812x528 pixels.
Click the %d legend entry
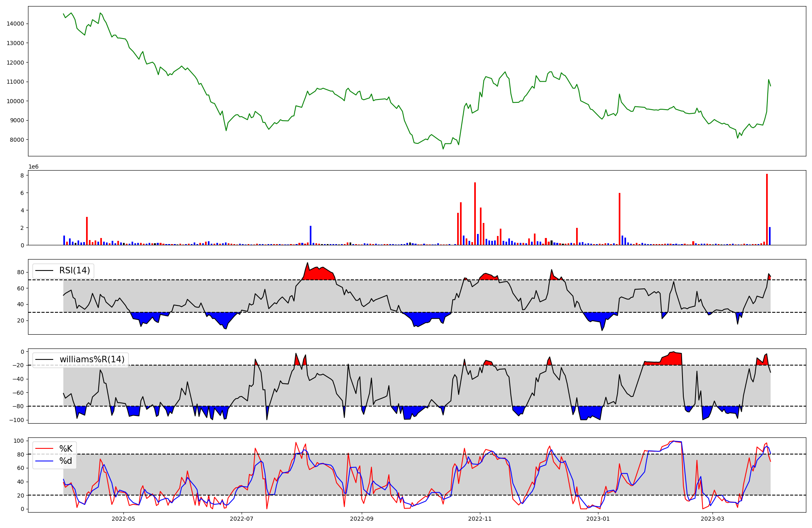[66, 461]
